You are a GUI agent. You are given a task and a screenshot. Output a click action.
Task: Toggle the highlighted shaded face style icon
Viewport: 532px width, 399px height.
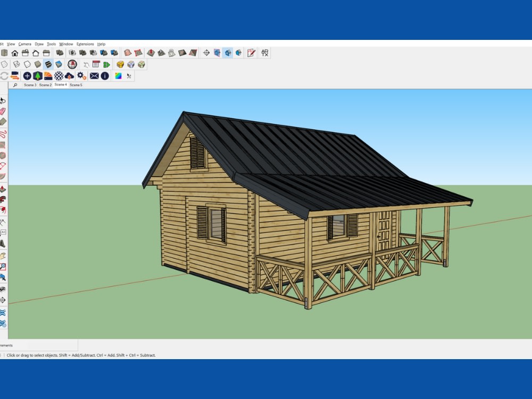[49, 64]
